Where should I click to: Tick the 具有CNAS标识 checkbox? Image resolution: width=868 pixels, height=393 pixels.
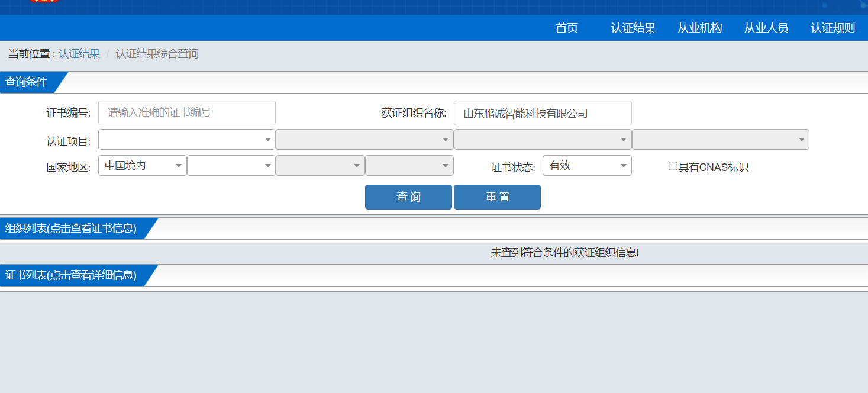pyautogui.click(x=673, y=166)
